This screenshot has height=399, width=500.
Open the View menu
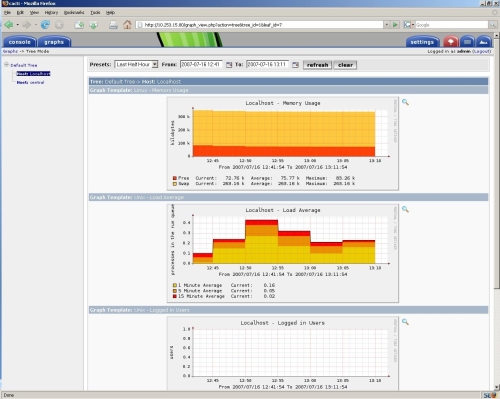click(x=34, y=12)
